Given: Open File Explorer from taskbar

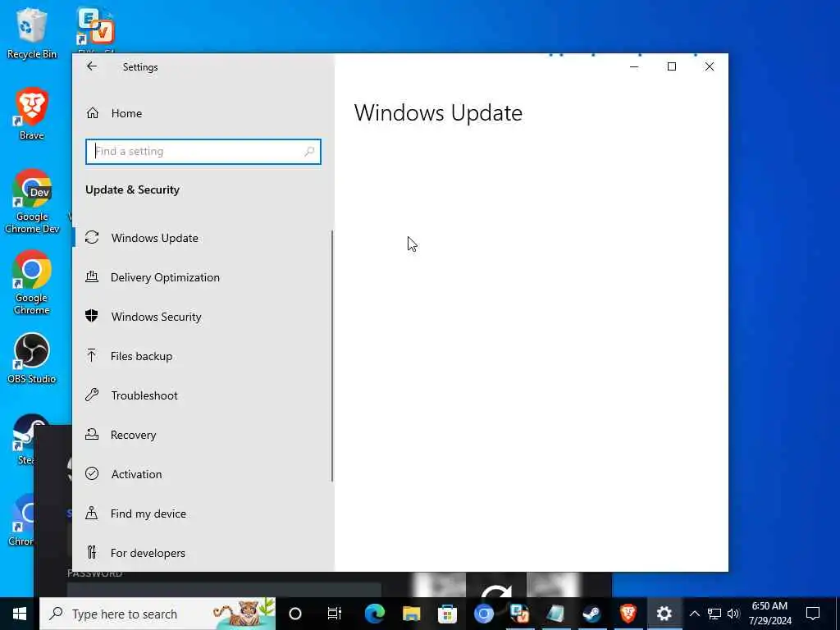Looking at the screenshot, I should click(411, 614).
